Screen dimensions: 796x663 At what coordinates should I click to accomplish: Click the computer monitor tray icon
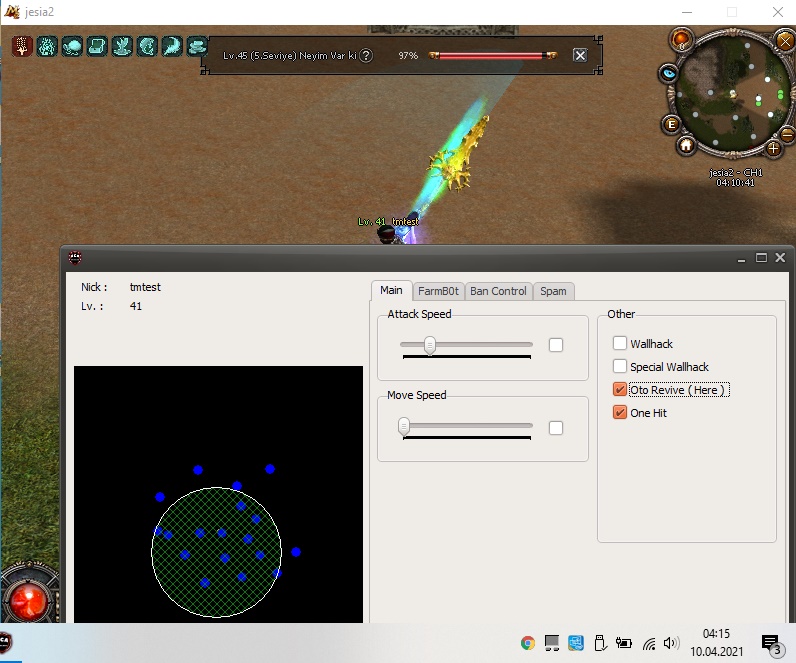point(552,643)
